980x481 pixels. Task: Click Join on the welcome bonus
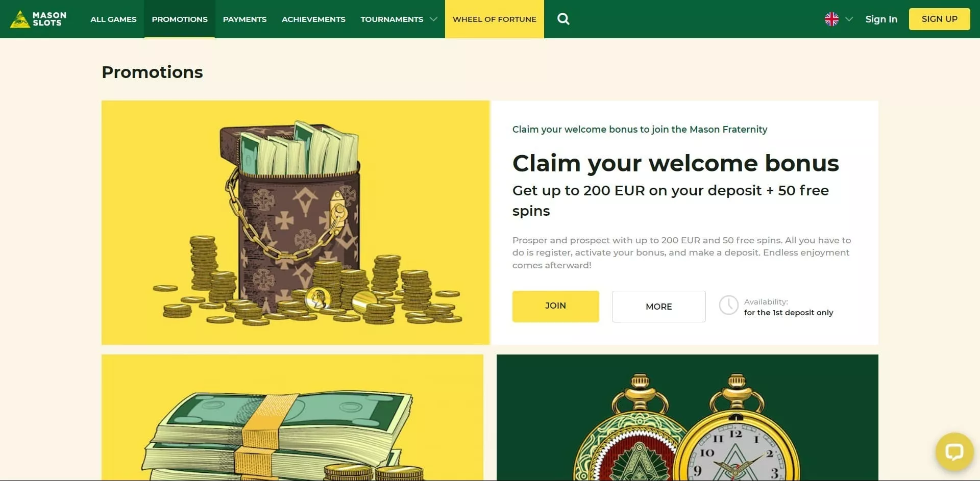(x=555, y=306)
